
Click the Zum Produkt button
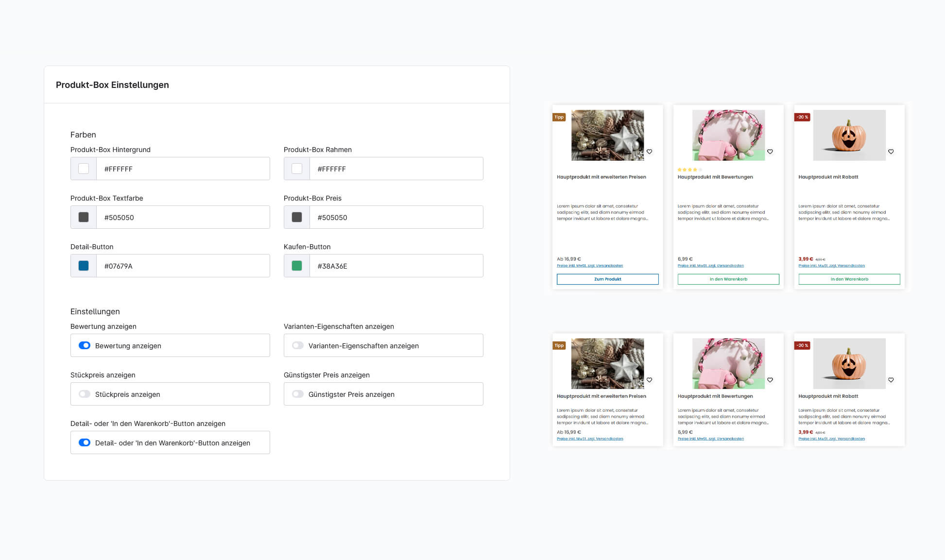pos(607,279)
